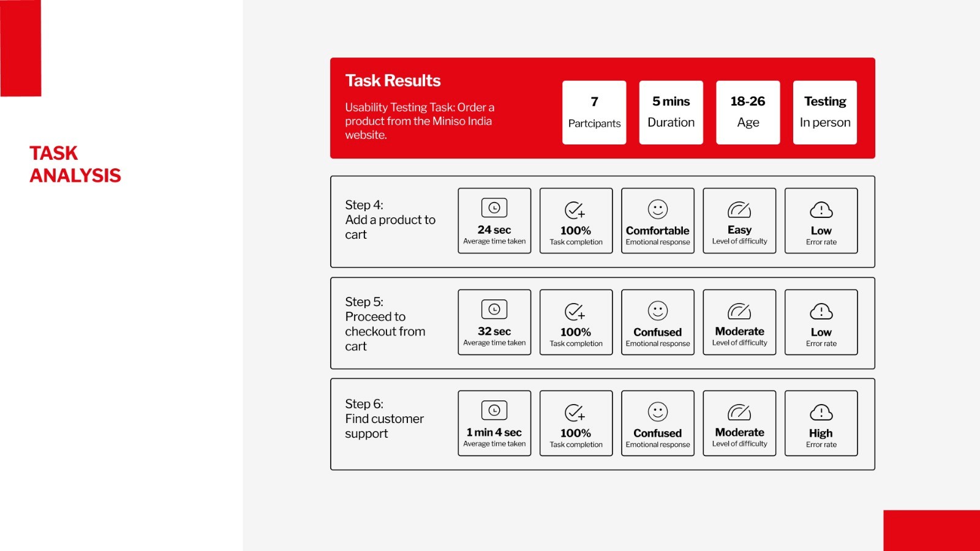Click 'Moderate' in the Step 5 row
980x551 pixels.
(740, 331)
